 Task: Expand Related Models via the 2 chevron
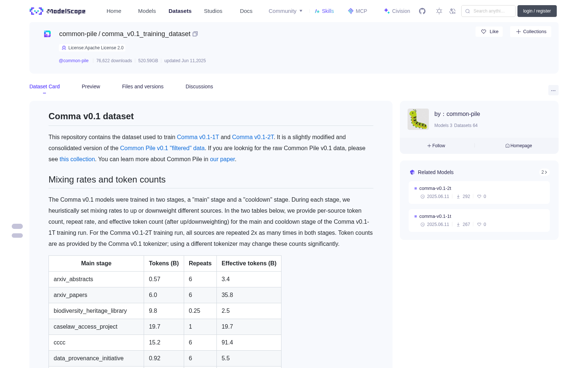pyautogui.click(x=544, y=172)
